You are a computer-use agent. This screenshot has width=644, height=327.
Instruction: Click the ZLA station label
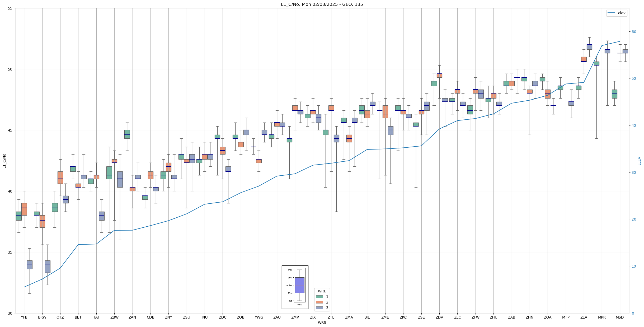(x=584, y=317)
